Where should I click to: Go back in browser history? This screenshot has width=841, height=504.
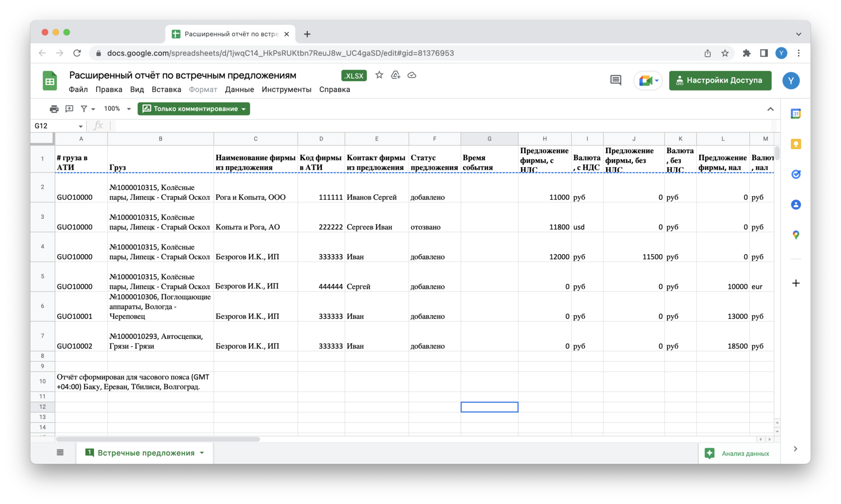tap(43, 53)
